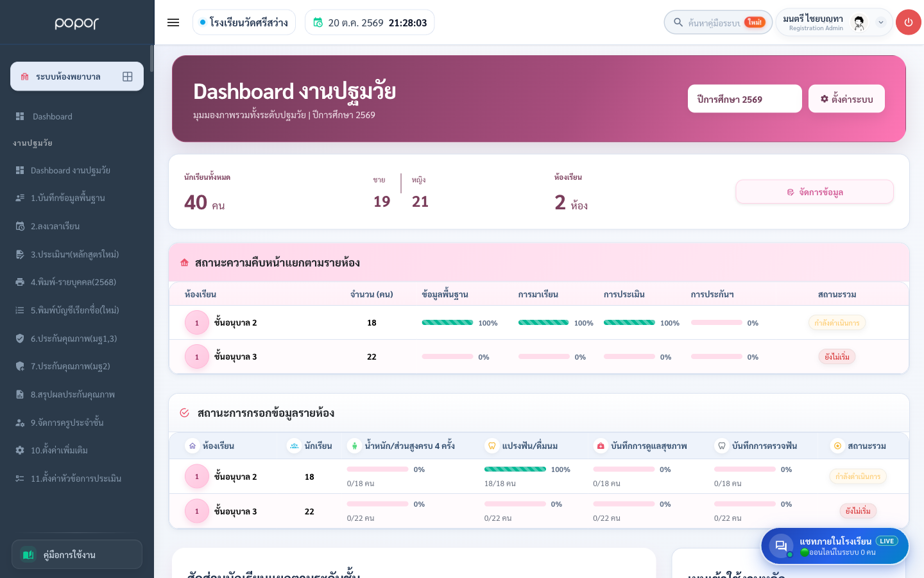This screenshot has height=578, width=924.
Task: Click the ระบบห้องพยาบาล system button
Action: click(77, 76)
